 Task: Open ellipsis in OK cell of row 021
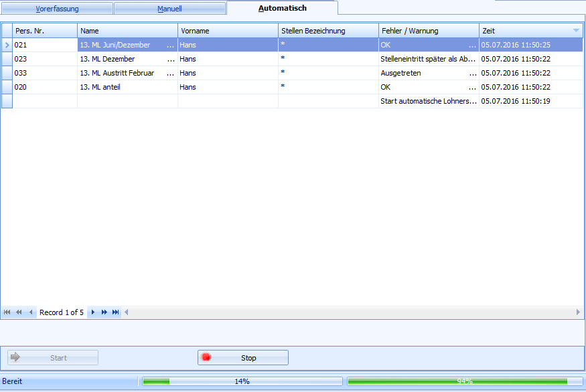click(x=473, y=45)
